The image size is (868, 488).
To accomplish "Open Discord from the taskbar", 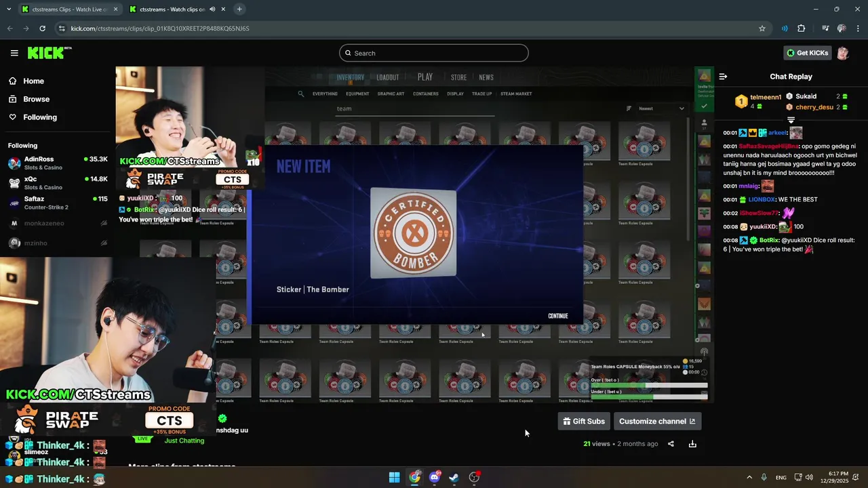I will point(435,477).
